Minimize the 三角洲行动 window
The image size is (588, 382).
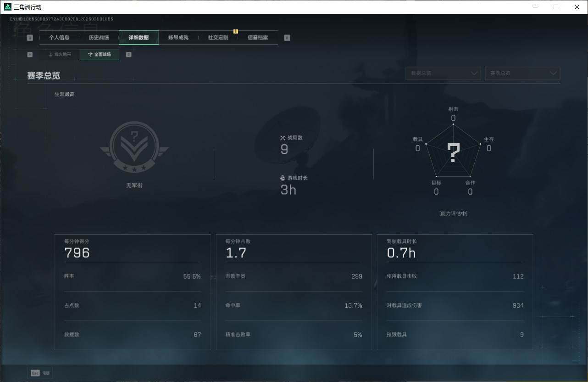(x=536, y=7)
